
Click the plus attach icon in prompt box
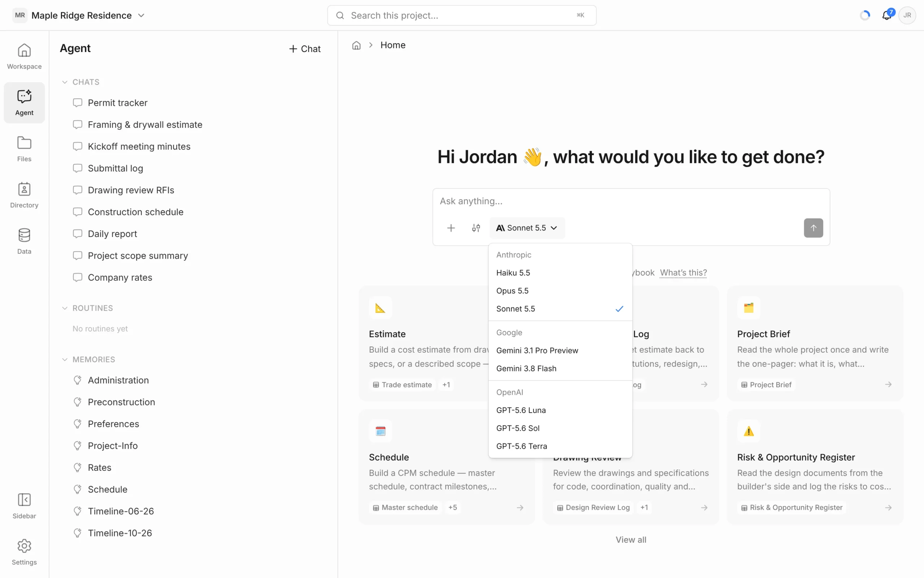coord(451,228)
